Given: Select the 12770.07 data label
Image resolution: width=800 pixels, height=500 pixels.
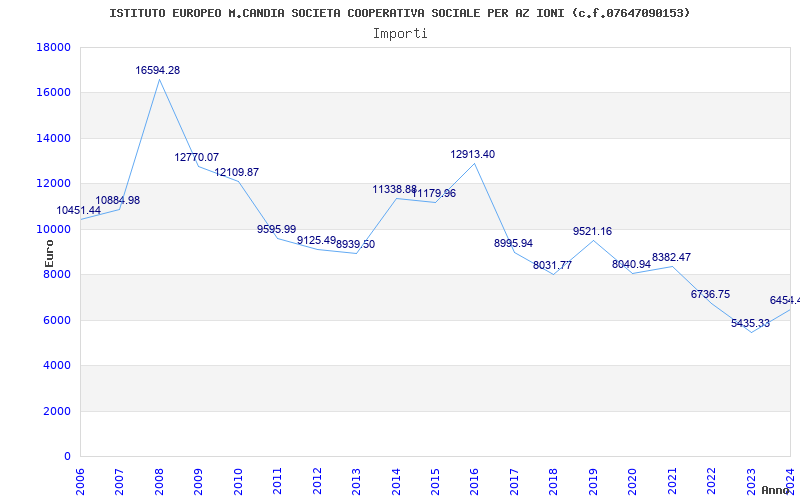Looking at the screenshot, I should point(196,157).
